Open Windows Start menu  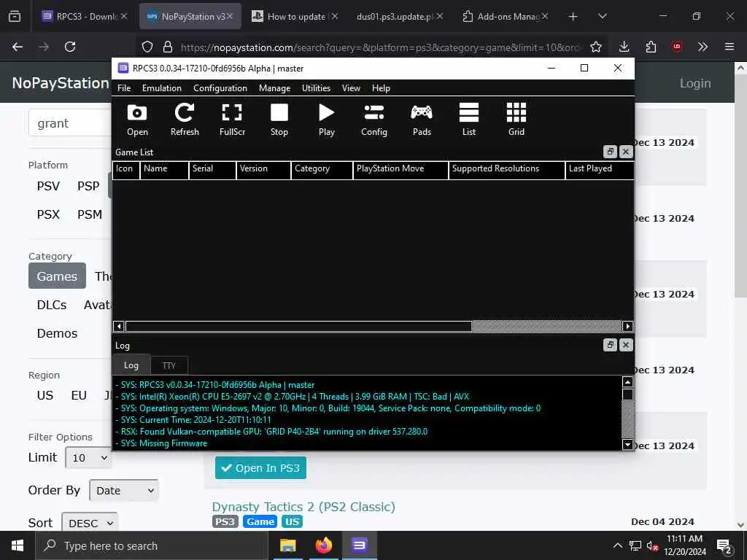pyautogui.click(x=18, y=545)
